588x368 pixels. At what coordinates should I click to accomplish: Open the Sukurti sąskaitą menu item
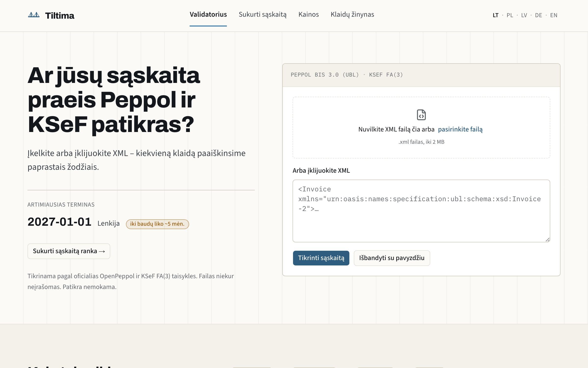pos(263,14)
